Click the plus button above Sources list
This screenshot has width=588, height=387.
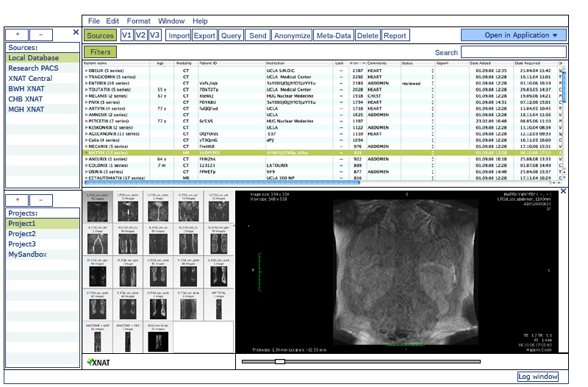pos(18,35)
